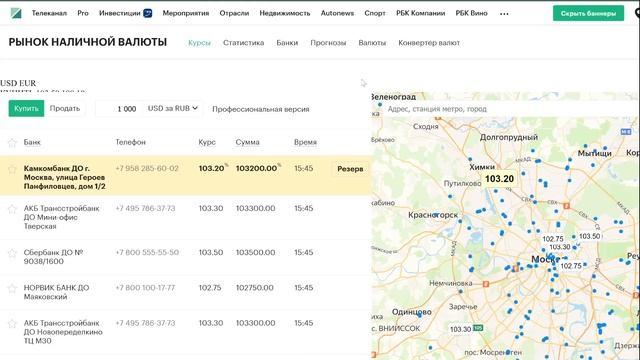
Task: Open Недвижимость navigation item
Action: (285, 13)
